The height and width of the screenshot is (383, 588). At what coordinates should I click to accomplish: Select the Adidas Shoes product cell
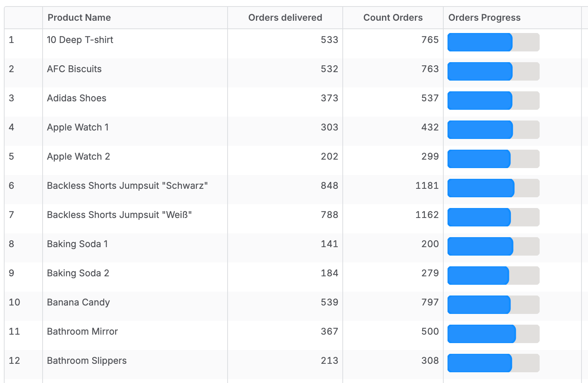135,102
